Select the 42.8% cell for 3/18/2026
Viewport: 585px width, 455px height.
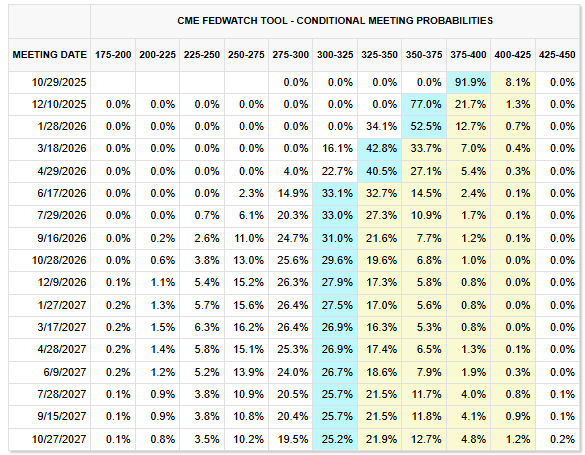(x=379, y=148)
